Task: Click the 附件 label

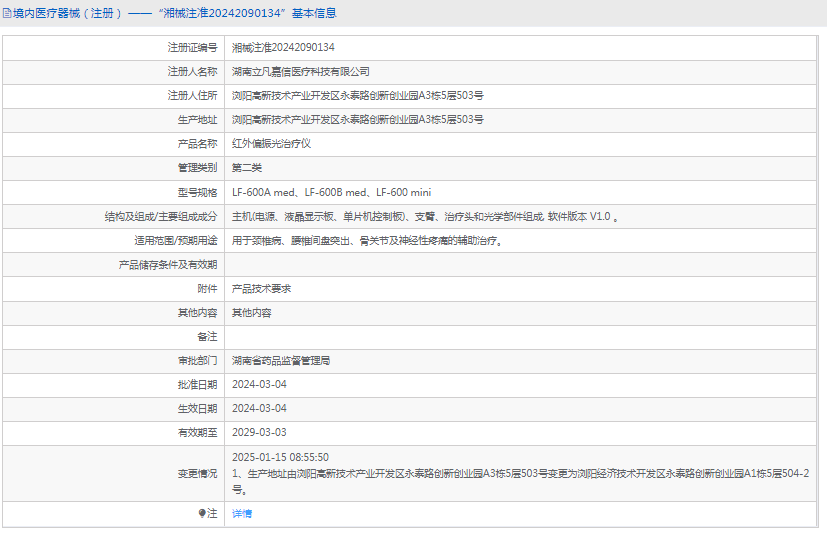Action: tap(207, 289)
